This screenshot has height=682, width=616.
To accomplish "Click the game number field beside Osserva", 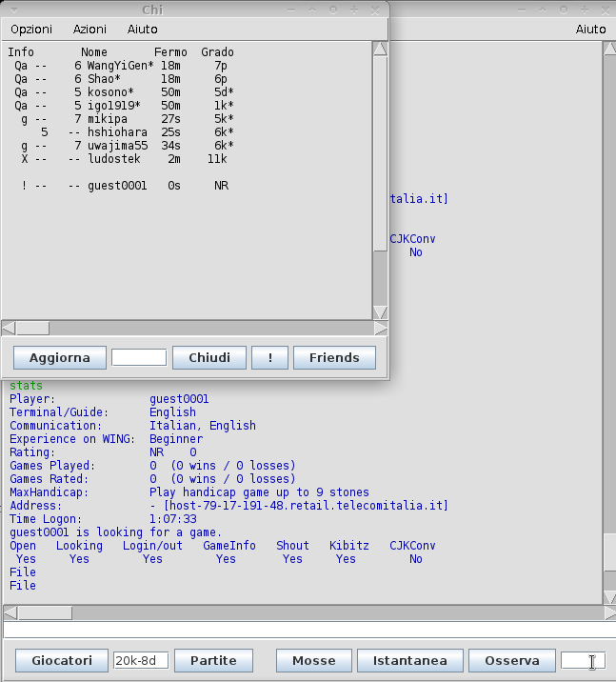I will tap(582, 660).
